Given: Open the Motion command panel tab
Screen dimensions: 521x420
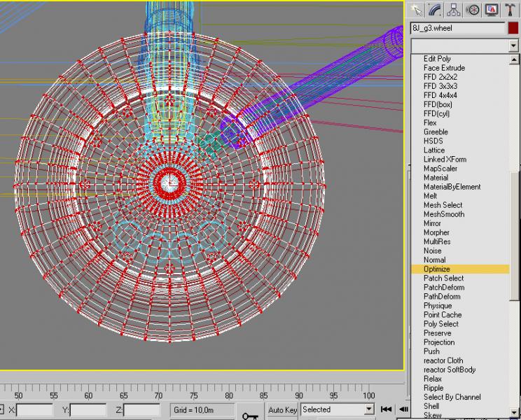Looking at the screenshot, I should [x=473, y=10].
